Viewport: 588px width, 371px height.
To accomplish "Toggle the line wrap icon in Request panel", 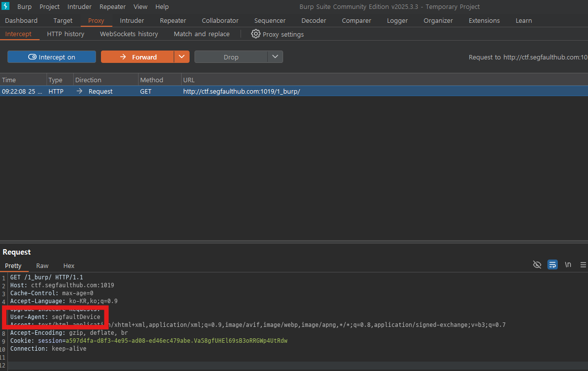I will [x=552, y=265].
